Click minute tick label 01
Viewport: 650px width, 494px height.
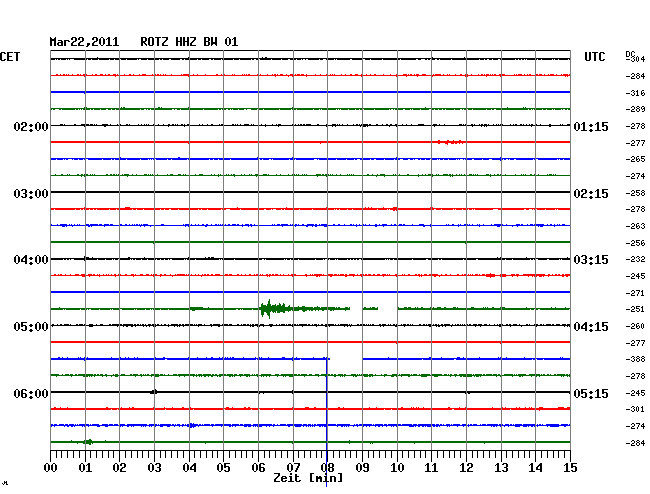(85, 468)
